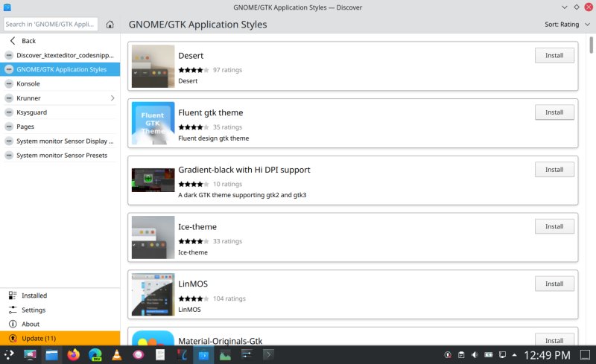The height and width of the screenshot is (364, 596).
Task: Open the display configuration tray icon
Action: [x=502, y=355]
